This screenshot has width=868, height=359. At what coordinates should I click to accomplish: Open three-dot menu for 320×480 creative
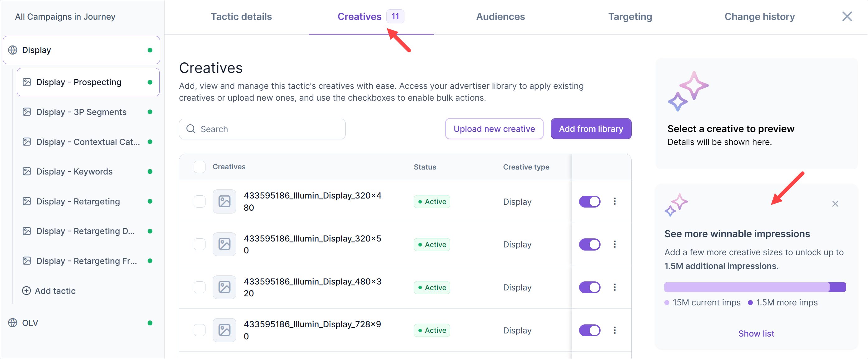615,201
